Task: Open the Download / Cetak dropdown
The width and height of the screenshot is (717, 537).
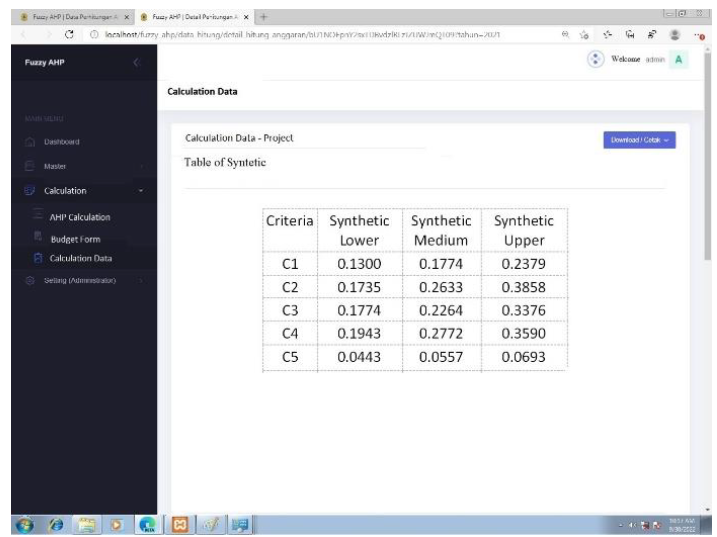Action: (x=639, y=140)
